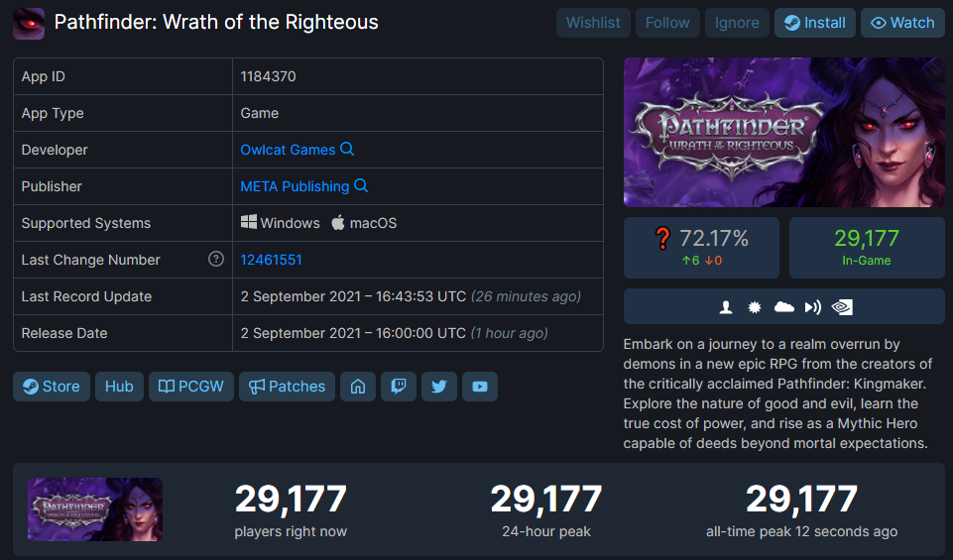Click magnifier icon next to META Publishing
953x560 pixels.
tap(361, 185)
